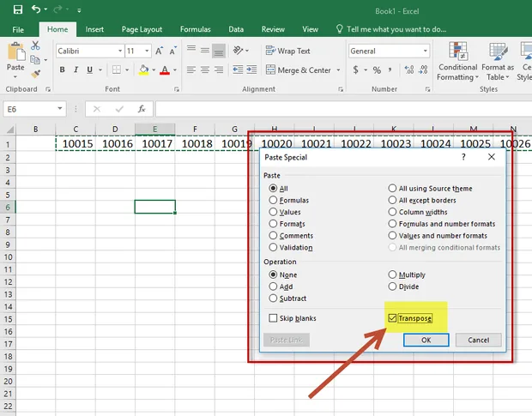
Task: Click the Cut scissors icon
Action: (x=35, y=45)
